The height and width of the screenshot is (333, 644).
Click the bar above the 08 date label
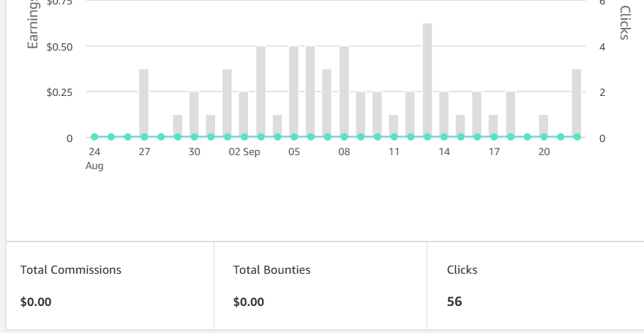[x=344, y=91]
